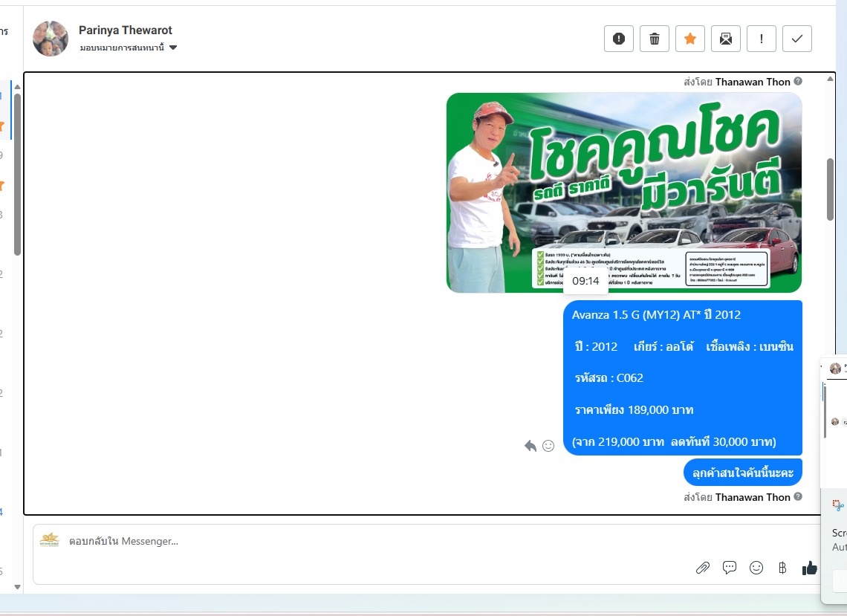This screenshot has width=847, height=616.
Task: Open emoji picker in reply box
Action: coord(756,568)
